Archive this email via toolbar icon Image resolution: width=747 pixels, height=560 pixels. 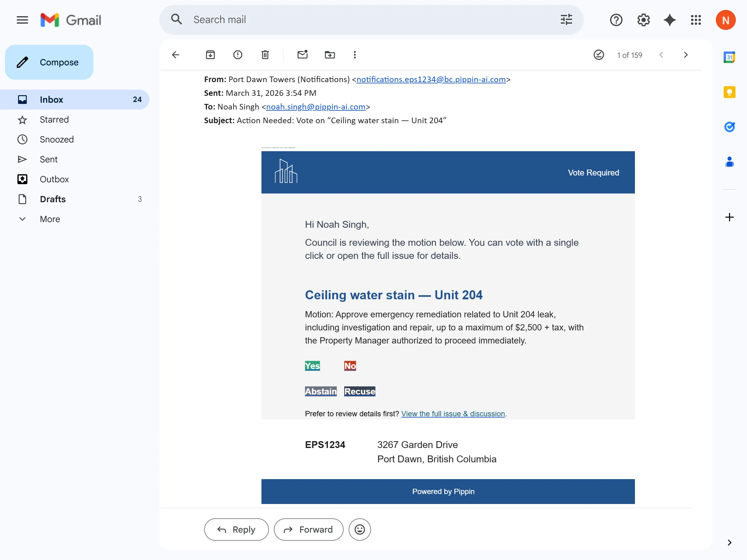click(210, 55)
